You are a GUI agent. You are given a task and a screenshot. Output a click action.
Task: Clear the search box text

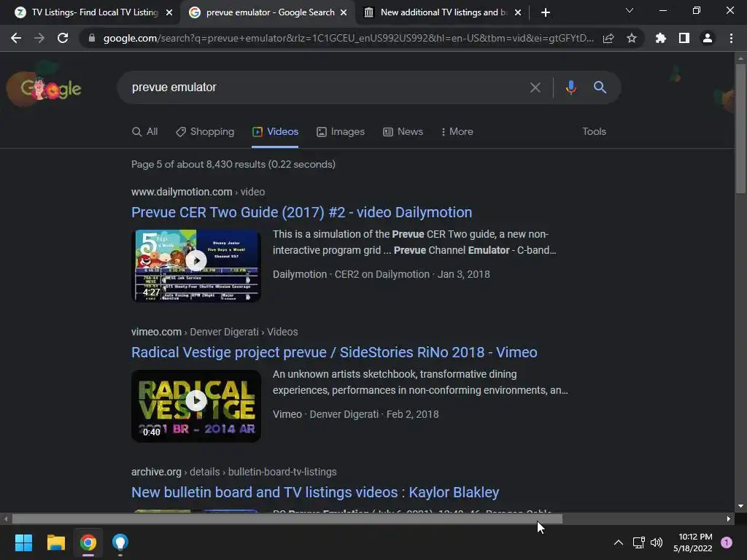pyautogui.click(x=535, y=87)
